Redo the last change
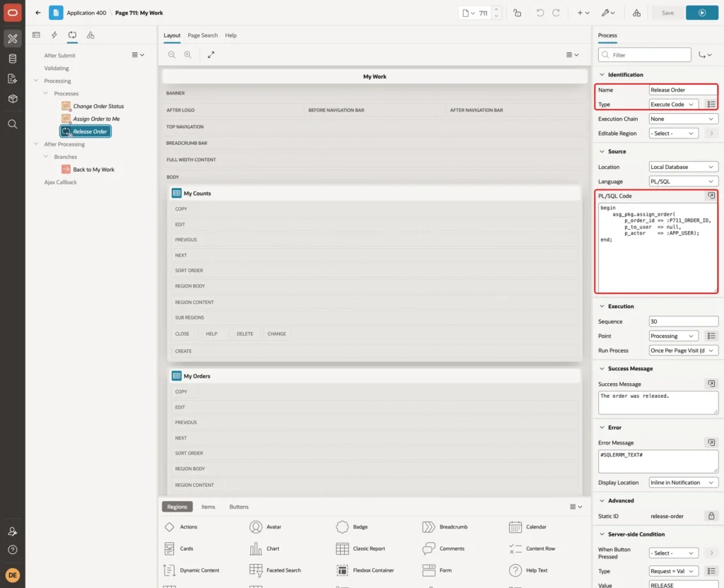The width and height of the screenshot is (724, 588). [556, 13]
